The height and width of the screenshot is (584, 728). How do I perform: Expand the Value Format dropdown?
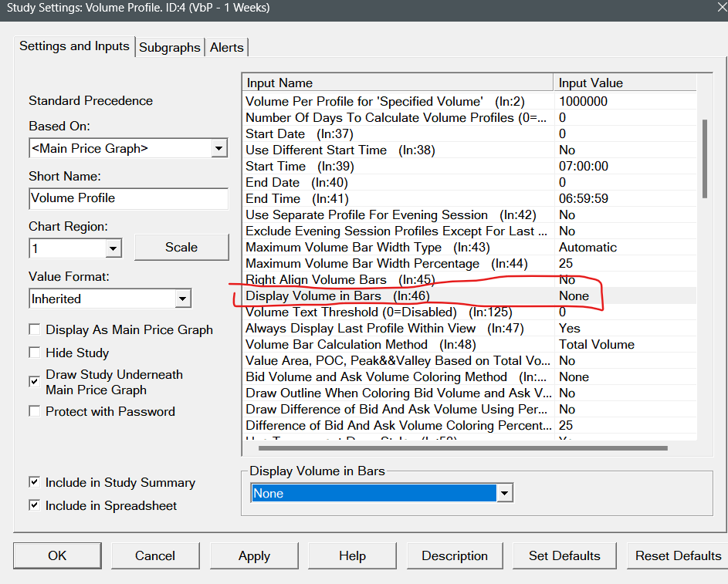[x=182, y=299]
